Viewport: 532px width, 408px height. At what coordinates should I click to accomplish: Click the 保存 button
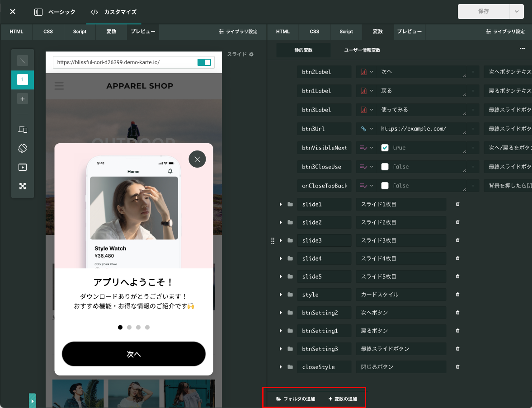pos(484,12)
